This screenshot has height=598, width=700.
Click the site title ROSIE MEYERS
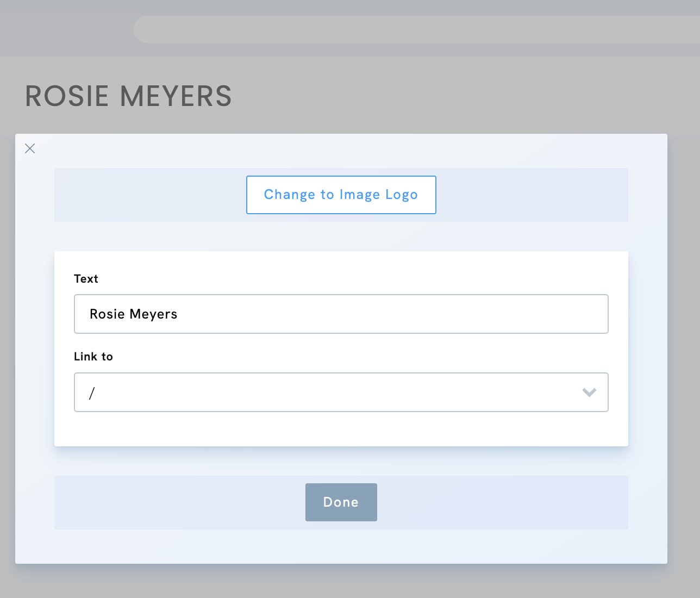tap(128, 96)
